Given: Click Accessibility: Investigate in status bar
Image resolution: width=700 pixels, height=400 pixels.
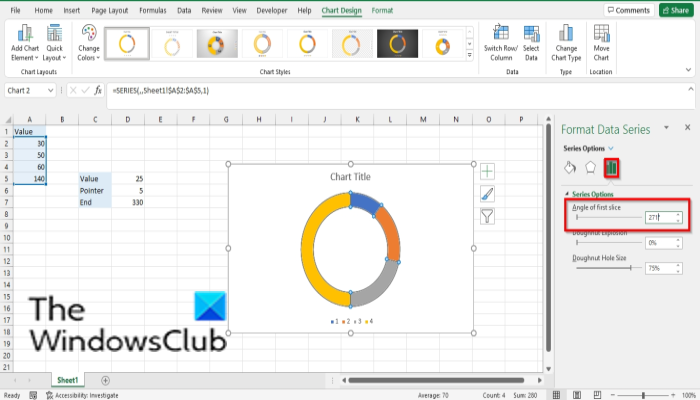Looking at the screenshot, I should [x=82, y=395].
